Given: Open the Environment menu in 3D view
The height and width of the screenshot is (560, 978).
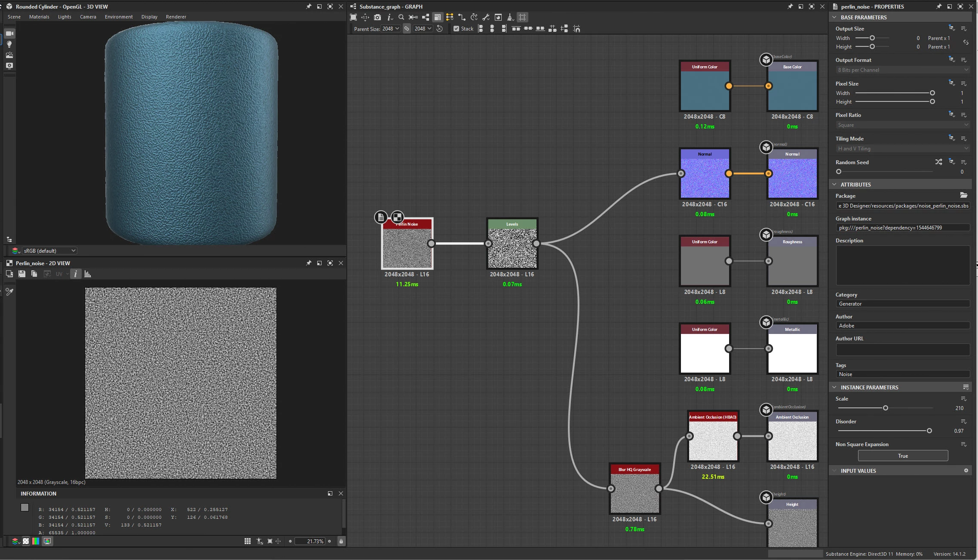Looking at the screenshot, I should tap(119, 17).
